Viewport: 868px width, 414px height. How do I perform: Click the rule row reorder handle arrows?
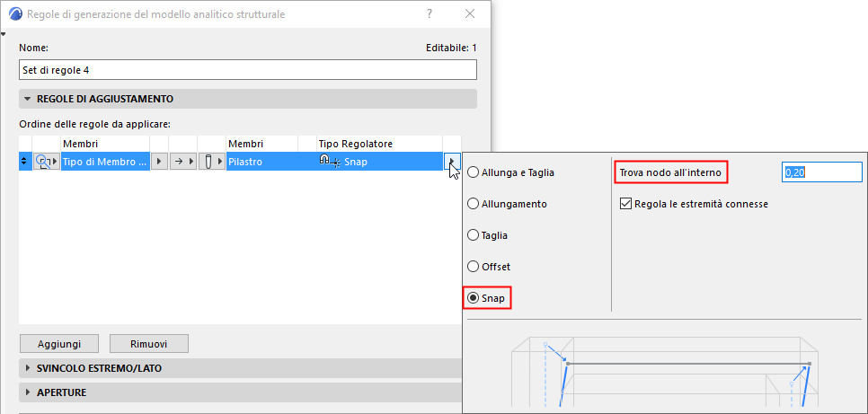pos(23,162)
